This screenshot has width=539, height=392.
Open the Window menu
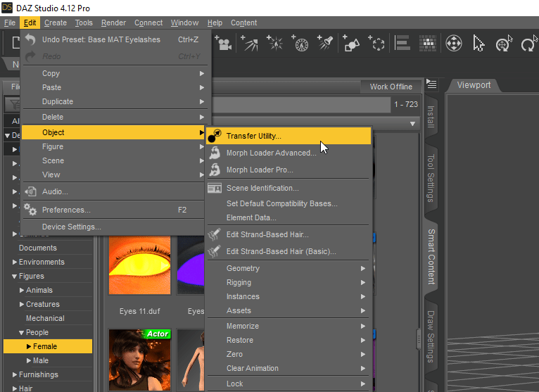(184, 23)
